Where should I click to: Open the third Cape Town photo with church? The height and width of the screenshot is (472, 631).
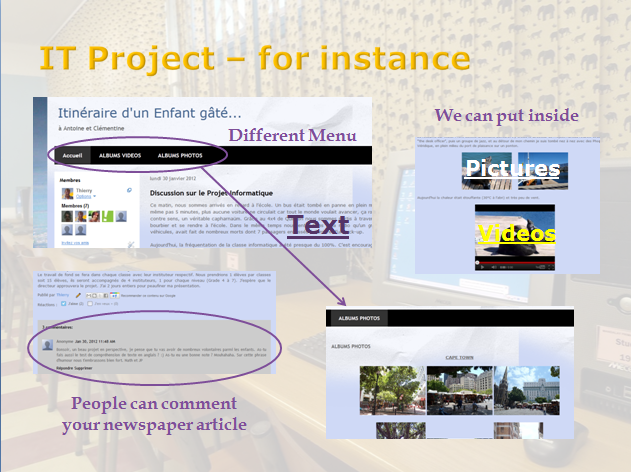pos(527,391)
